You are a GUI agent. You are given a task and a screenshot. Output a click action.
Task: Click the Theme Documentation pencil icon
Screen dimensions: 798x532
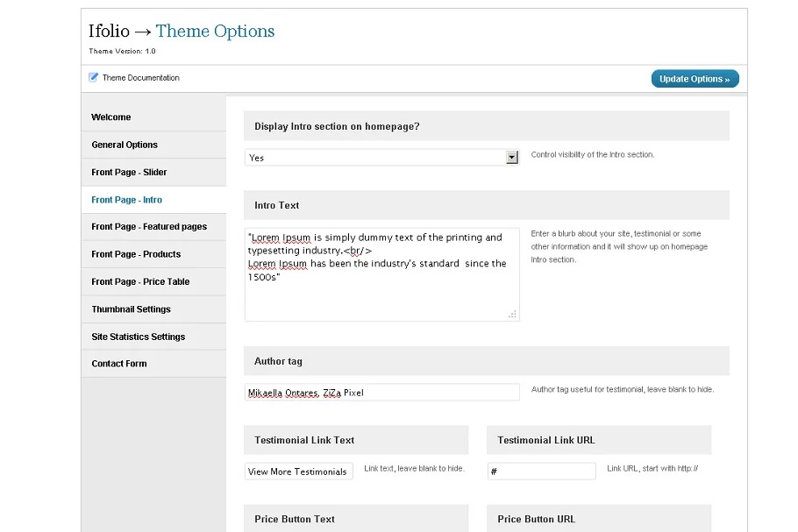pyautogui.click(x=94, y=77)
